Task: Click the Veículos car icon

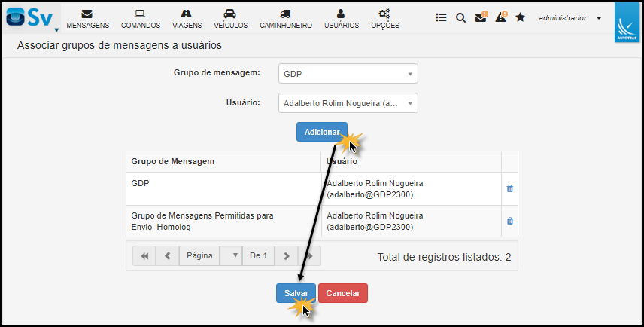Action: [x=230, y=14]
